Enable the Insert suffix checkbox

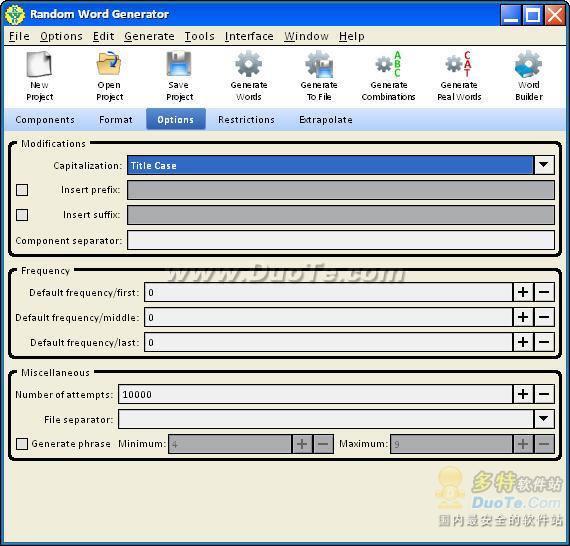click(x=22, y=214)
